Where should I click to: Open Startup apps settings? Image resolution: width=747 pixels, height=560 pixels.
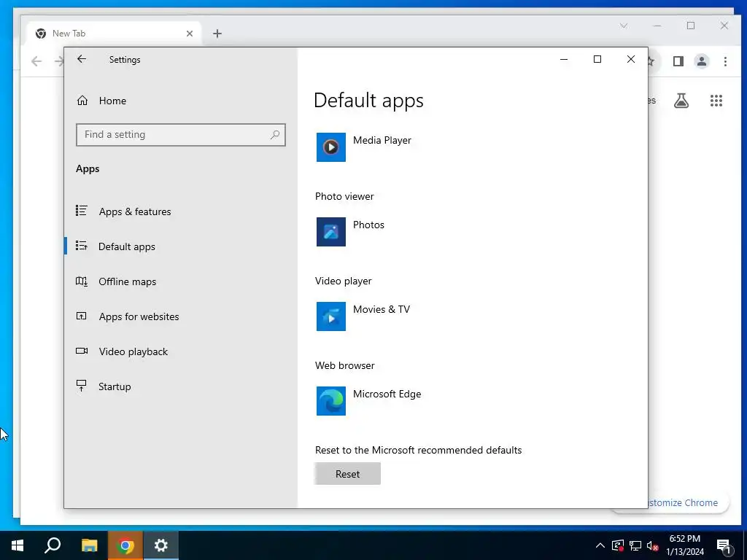[115, 386]
